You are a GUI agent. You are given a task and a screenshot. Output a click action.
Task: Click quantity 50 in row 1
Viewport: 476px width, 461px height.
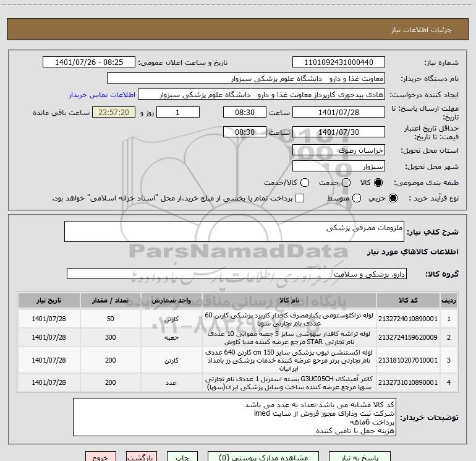point(111,319)
